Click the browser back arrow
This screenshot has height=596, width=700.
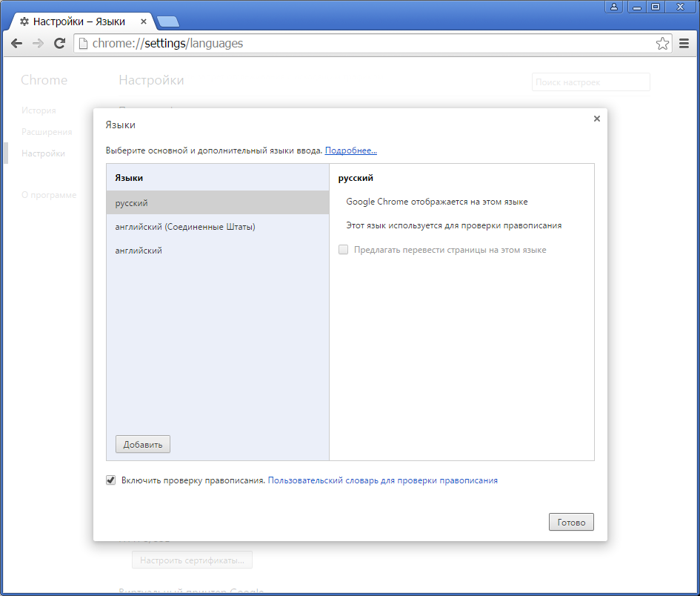tap(16, 44)
